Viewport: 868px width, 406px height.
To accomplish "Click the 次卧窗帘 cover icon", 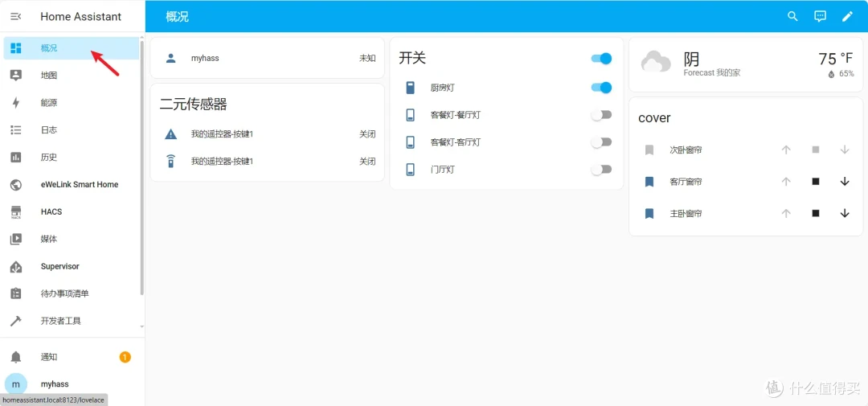I will (649, 150).
